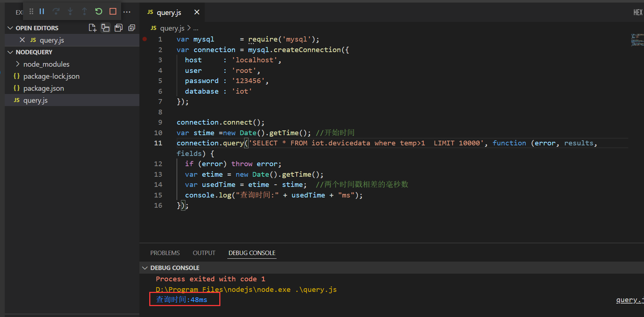Click the console.log statement on line 15
Image resolution: width=644 pixels, height=317 pixels.
coord(274,195)
